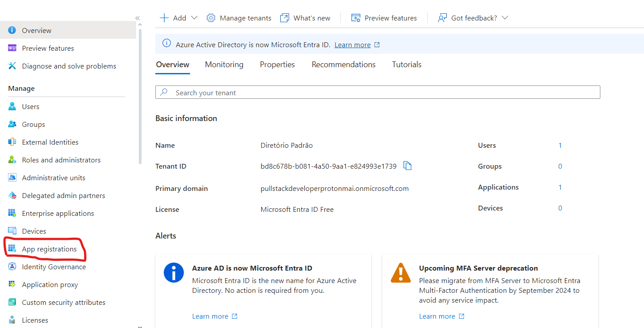Click the Delegated admin partners icon
Viewport: 644px width, 328px height.
[12, 195]
